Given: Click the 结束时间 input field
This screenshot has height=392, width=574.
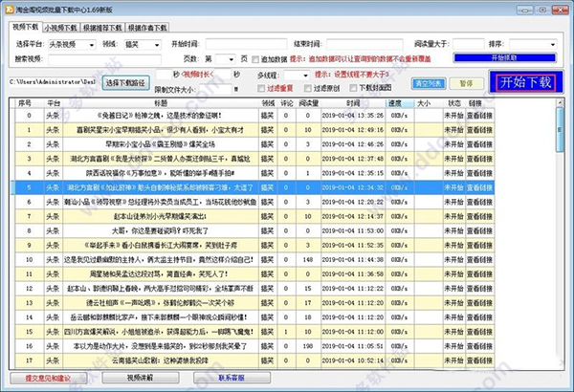Looking at the screenshot, I should coord(365,44).
